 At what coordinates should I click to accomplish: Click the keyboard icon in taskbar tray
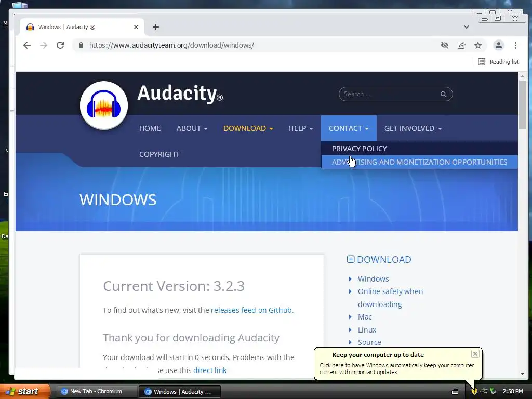tap(455, 392)
